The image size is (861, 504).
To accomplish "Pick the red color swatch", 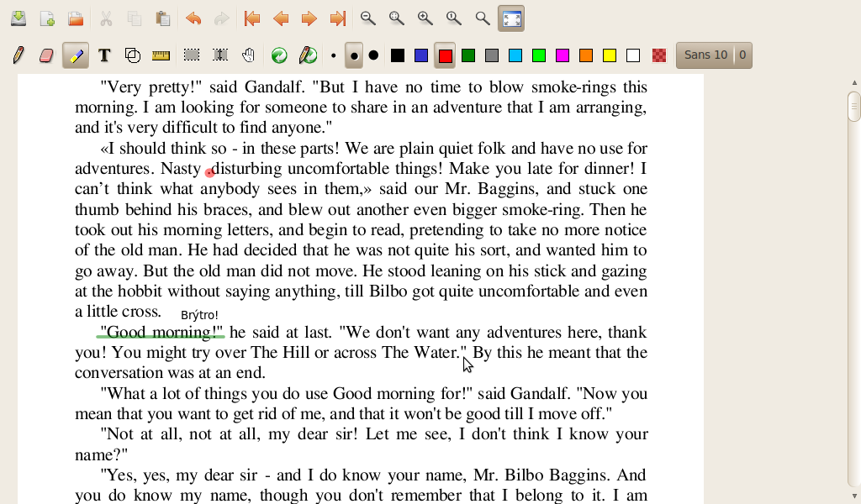I will point(446,55).
